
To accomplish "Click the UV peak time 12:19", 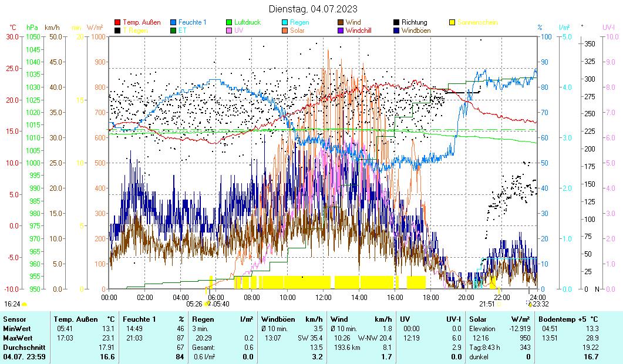I will 411,338.
